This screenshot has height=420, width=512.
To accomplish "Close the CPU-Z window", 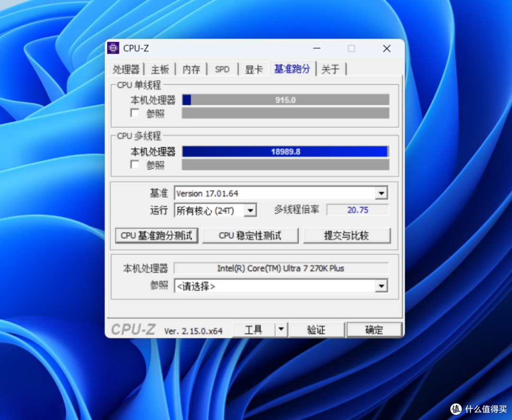I will click(387, 48).
